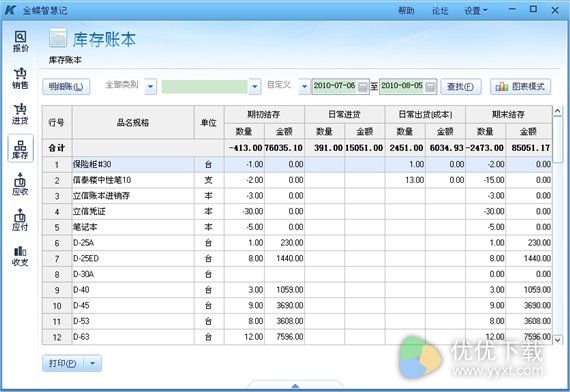Viewport: 570px width, 392px height.
Task: Click the green product filter input field
Action: pyautogui.click(x=205, y=87)
